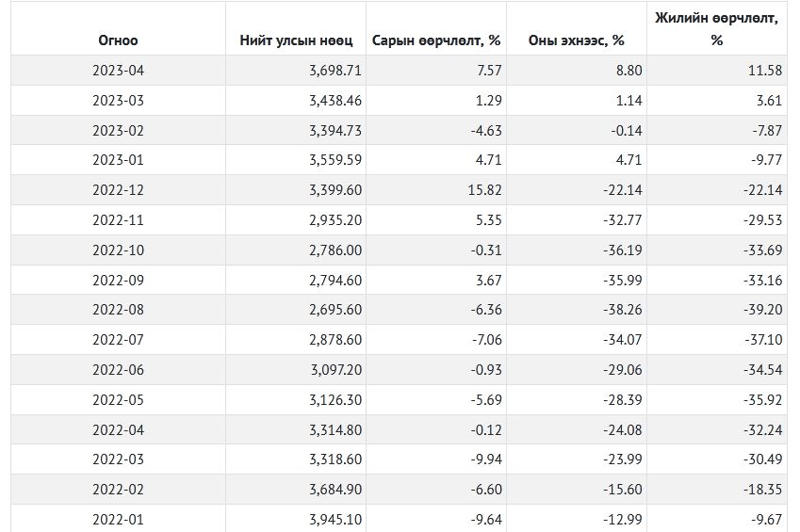This screenshot has height=532, width=800.
Task: Select the 2023-04 date cell
Action: pos(118,71)
